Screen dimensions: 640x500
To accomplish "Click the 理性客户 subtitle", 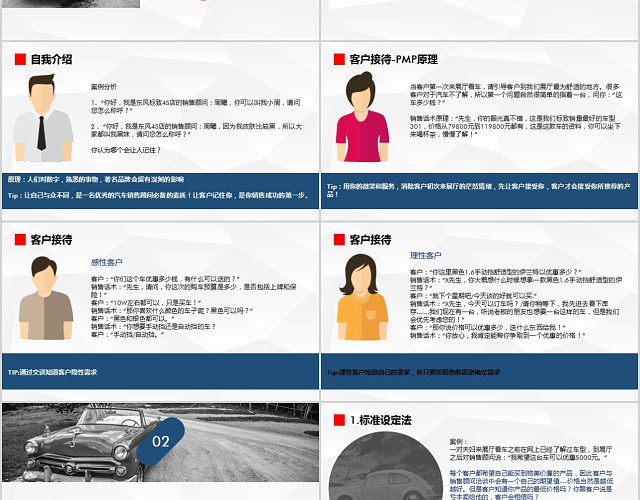I will pyautogui.click(x=426, y=256).
